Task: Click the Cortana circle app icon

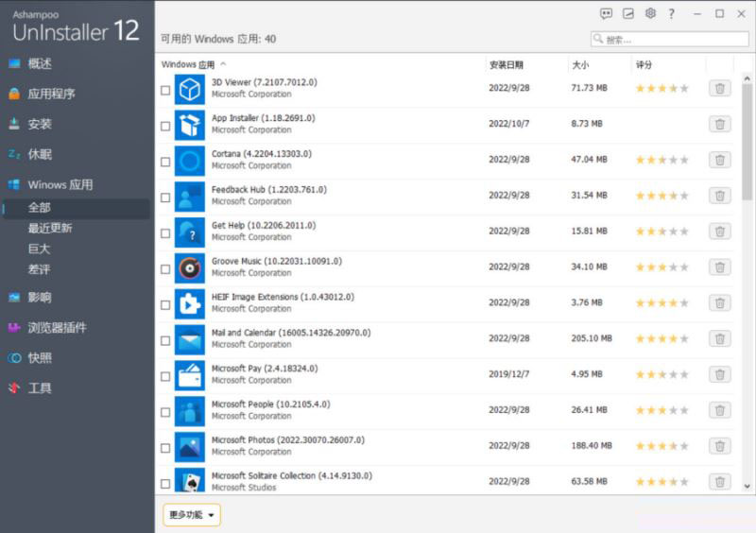Action: (190, 161)
